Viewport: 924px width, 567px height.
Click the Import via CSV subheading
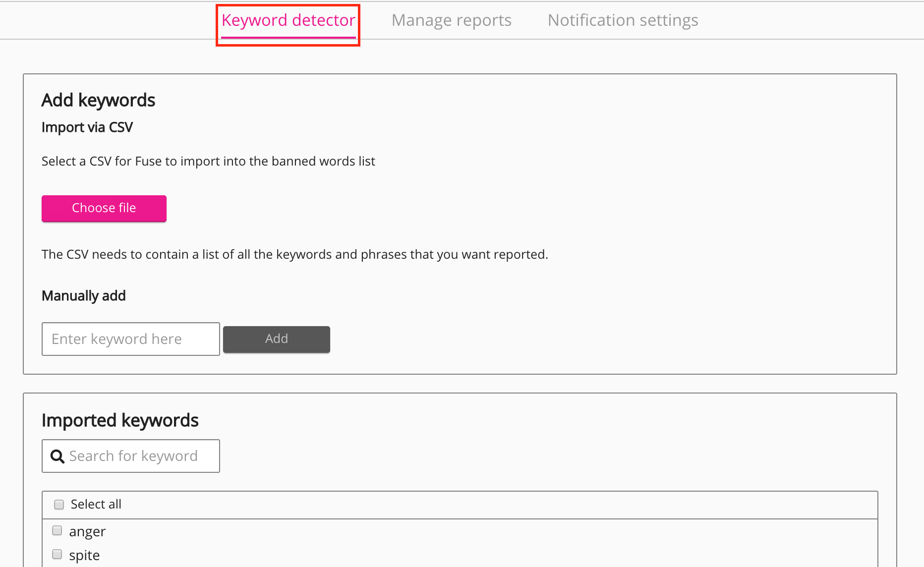[x=87, y=127]
